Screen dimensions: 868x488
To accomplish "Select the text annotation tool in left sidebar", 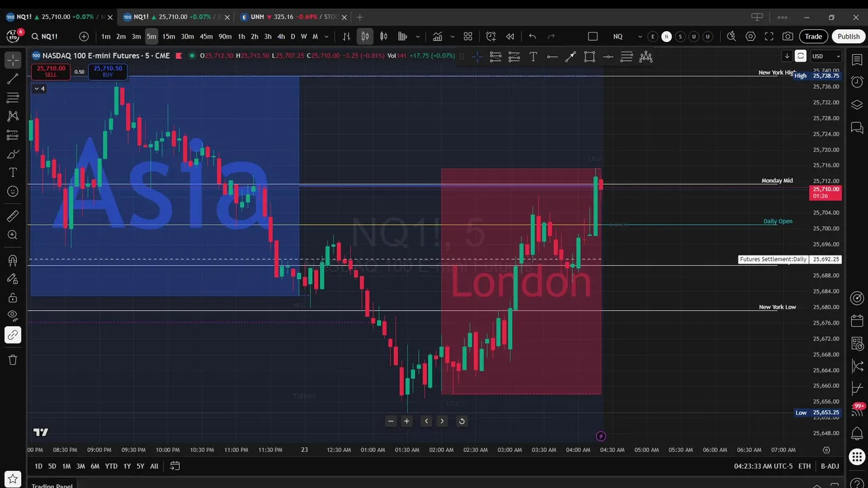I will pos(13,173).
